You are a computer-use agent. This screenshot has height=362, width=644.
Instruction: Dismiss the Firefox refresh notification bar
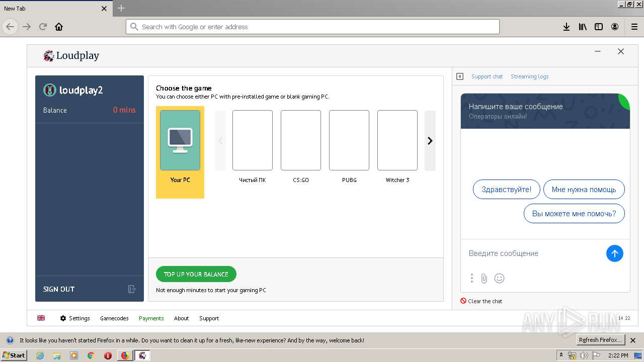point(633,340)
